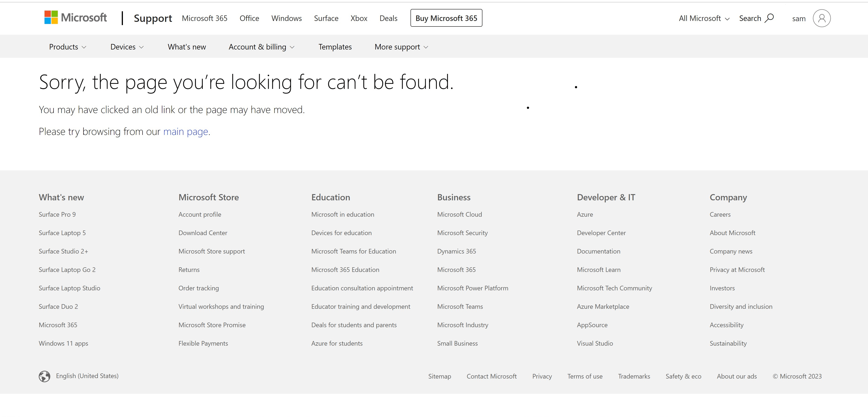Open More support dropdown
Image resolution: width=868 pixels, height=417 pixels.
coord(401,47)
